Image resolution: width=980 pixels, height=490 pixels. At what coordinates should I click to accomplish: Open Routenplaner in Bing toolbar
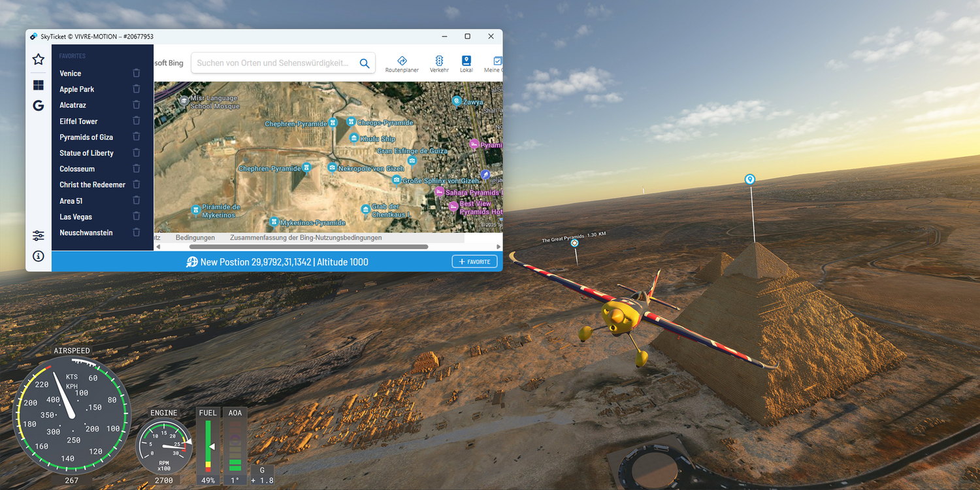tap(402, 63)
